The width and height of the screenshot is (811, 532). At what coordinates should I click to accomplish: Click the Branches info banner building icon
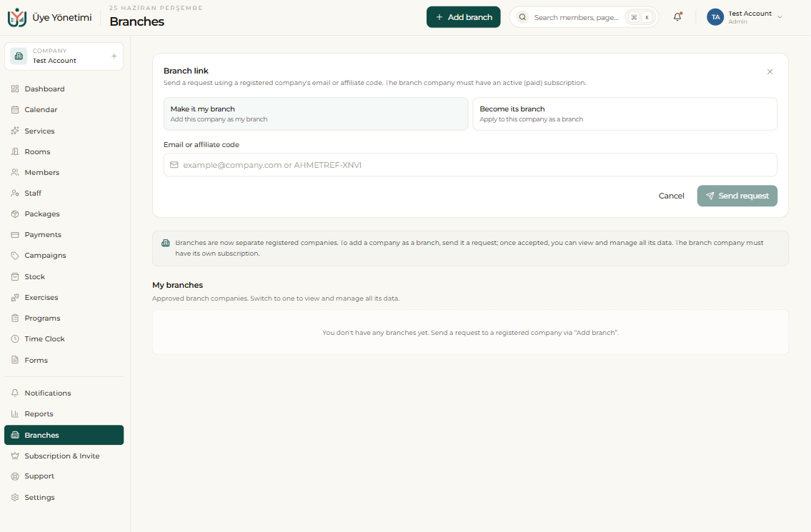pos(166,243)
